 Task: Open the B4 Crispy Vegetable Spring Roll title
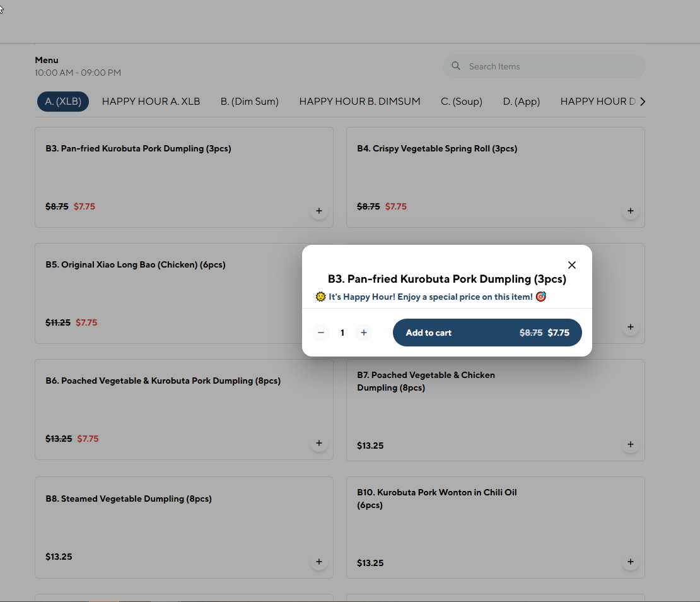click(x=436, y=149)
